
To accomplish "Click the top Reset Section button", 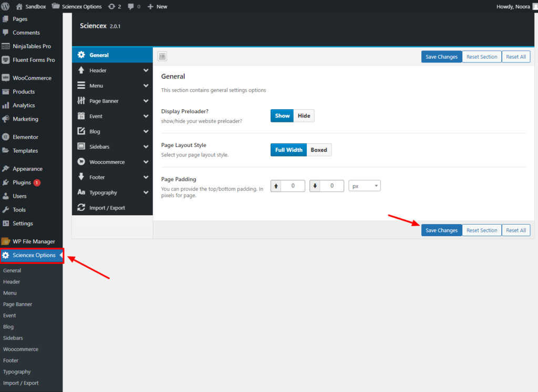I will 481,57.
